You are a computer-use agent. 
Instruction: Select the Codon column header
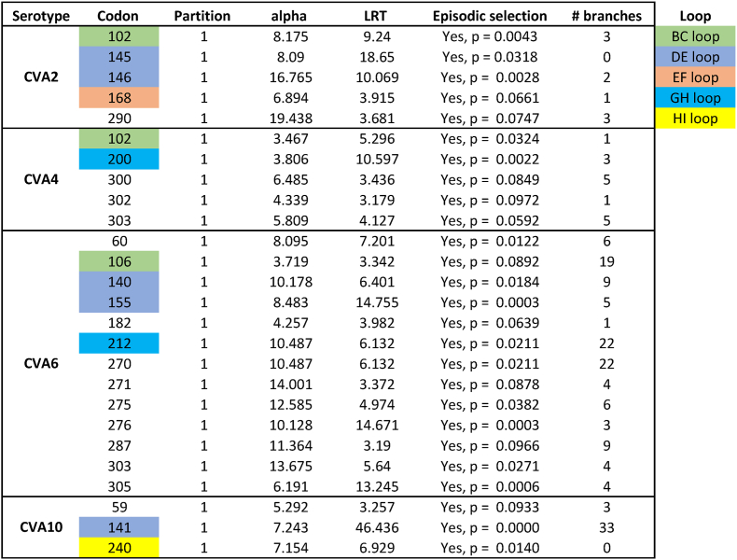coord(118,16)
